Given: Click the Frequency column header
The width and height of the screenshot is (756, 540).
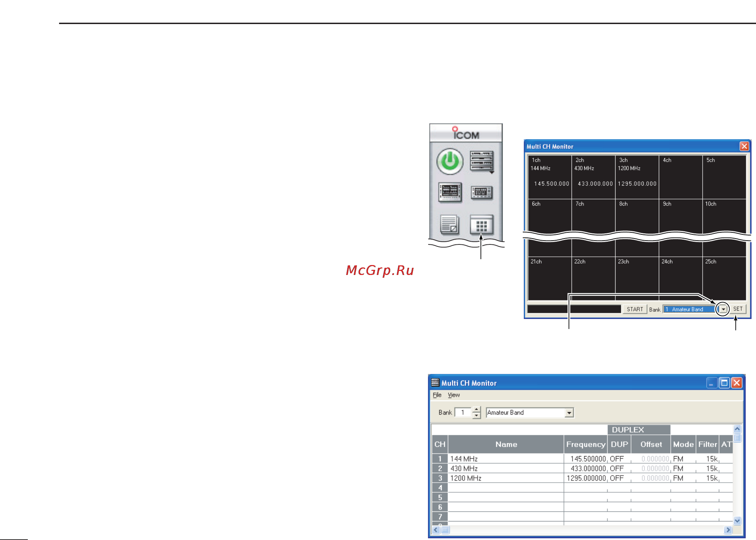Looking at the screenshot, I should click(586, 444).
